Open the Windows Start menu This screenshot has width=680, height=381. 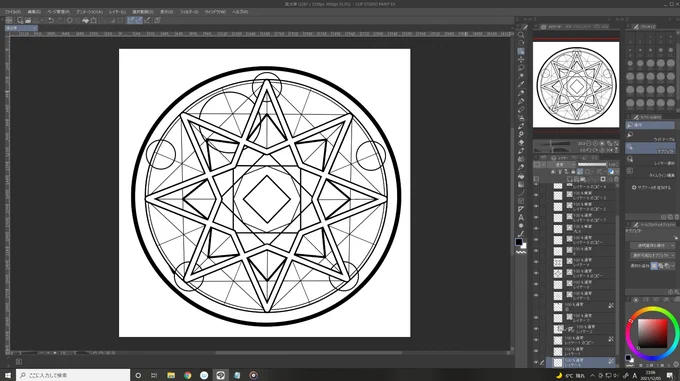click(x=8, y=375)
